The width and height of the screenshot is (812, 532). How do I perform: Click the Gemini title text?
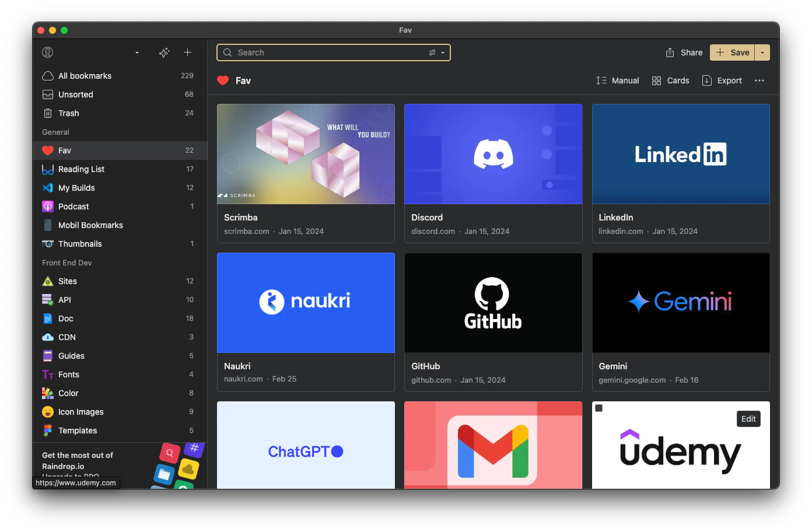pyautogui.click(x=612, y=366)
